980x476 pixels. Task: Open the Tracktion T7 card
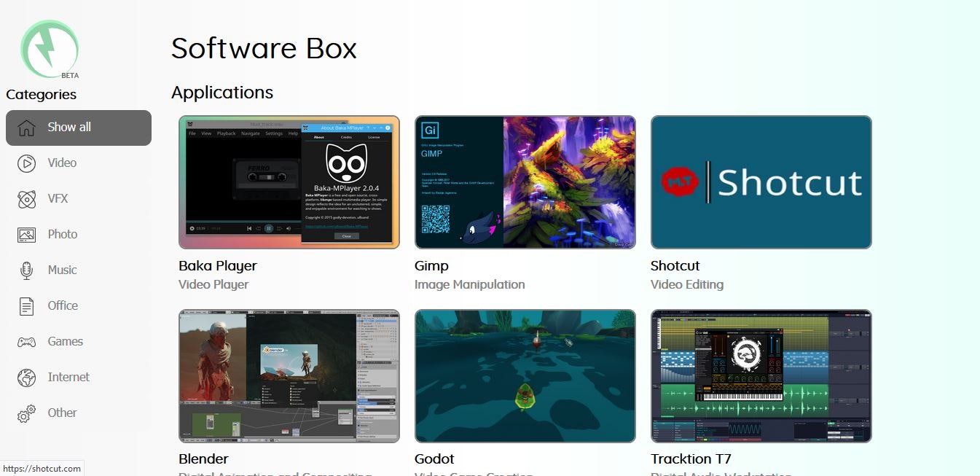(761, 375)
